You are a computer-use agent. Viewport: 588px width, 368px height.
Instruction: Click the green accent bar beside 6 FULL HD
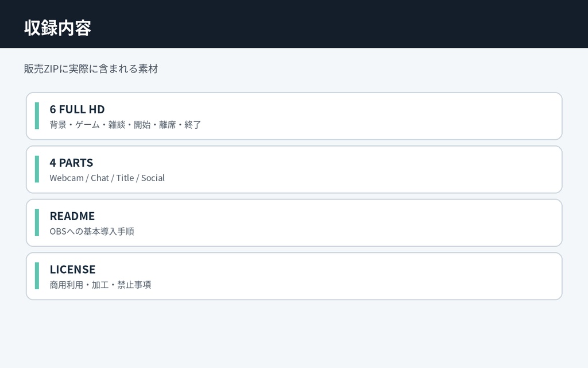coord(37,116)
